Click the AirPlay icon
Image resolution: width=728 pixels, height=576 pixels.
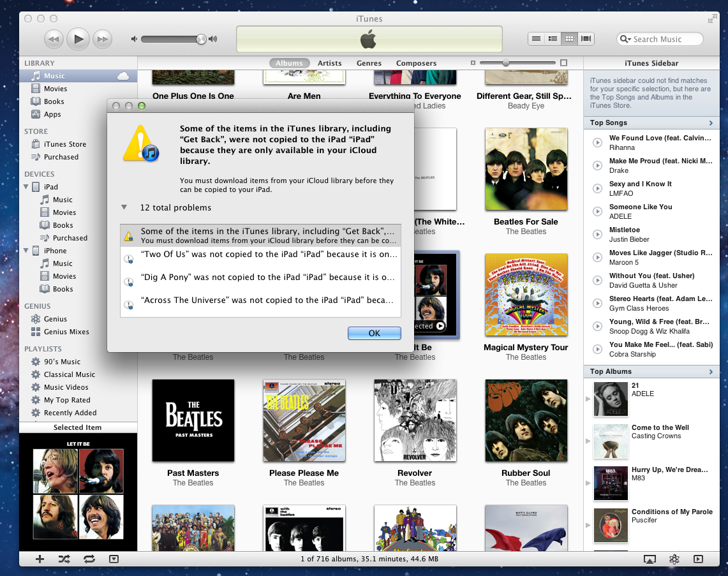tap(650, 559)
